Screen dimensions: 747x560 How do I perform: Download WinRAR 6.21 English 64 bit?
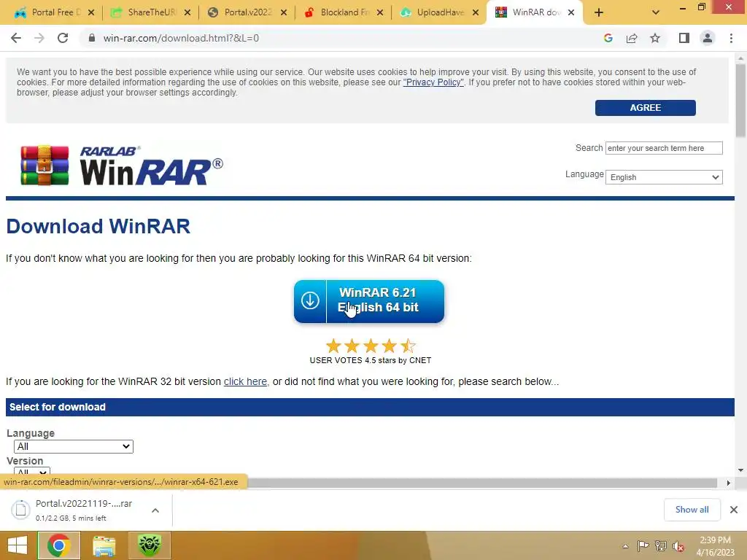[x=369, y=301]
